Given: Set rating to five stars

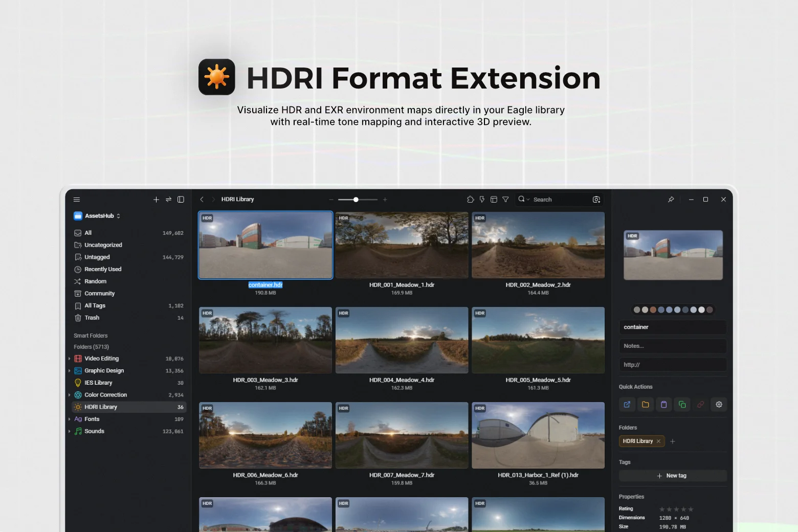Looking at the screenshot, I should pyautogui.click(x=691, y=509).
